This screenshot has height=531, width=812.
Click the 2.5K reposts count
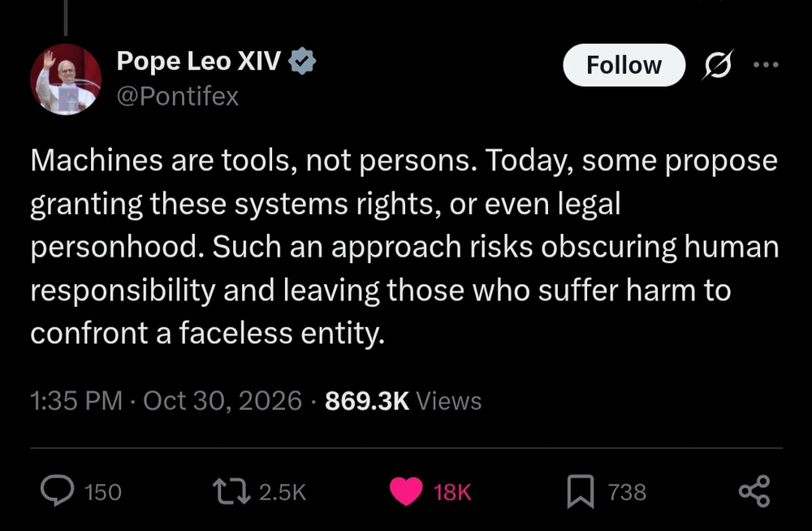click(283, 492)
